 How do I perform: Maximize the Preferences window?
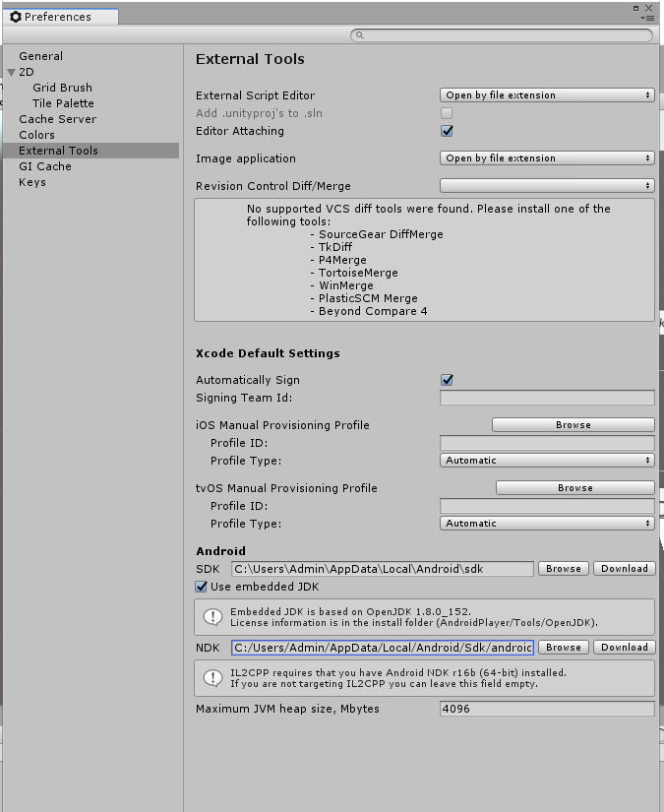634,7
